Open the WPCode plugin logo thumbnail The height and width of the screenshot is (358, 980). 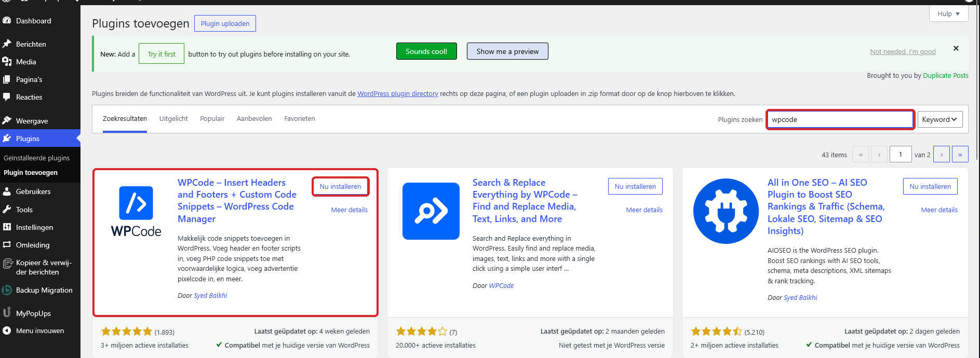[136, 211]
